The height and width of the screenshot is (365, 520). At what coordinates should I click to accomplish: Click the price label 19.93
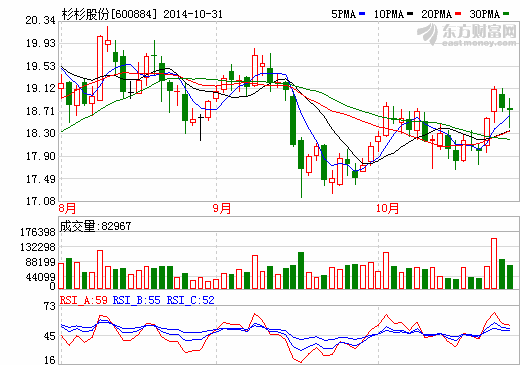point(41,43)
